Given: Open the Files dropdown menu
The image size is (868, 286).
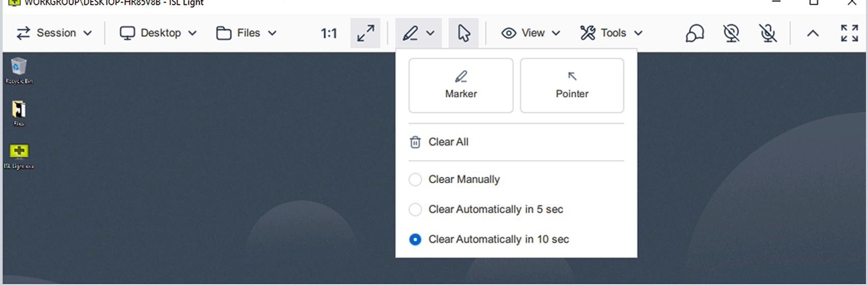Looking at the screenshot, I should coord(247,33).
